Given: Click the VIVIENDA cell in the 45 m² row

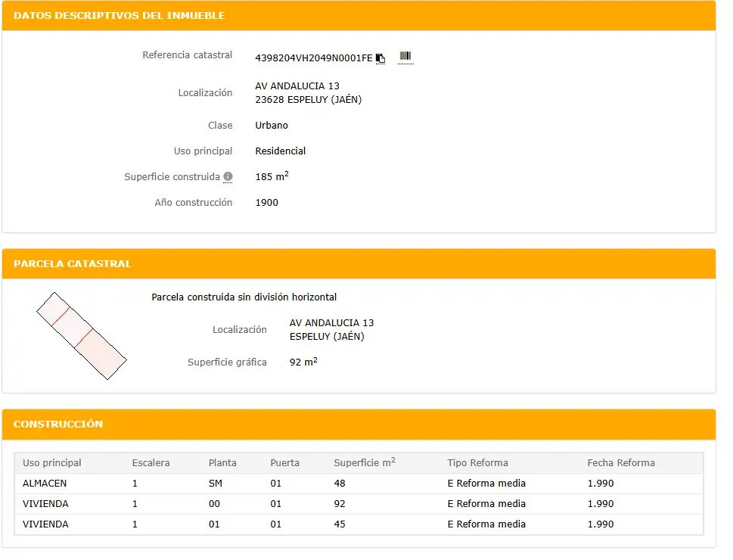Looking at the screenshot, I should (x=45, y=524).
